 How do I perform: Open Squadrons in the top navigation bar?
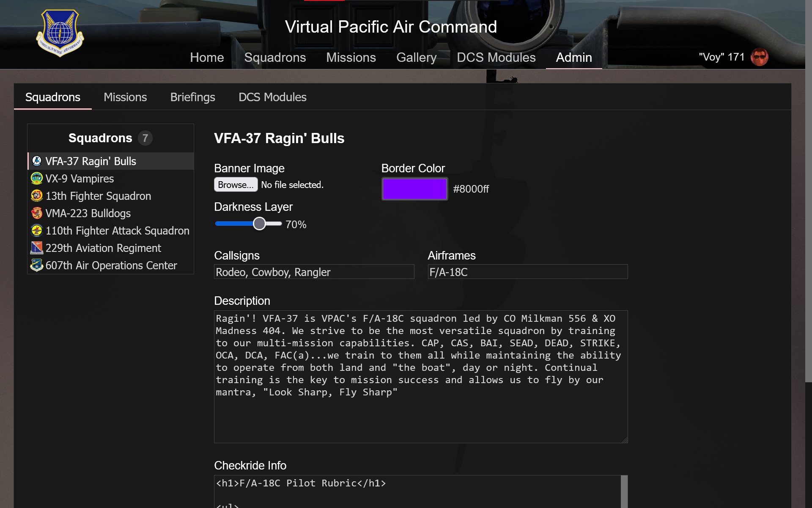(275, 58)
